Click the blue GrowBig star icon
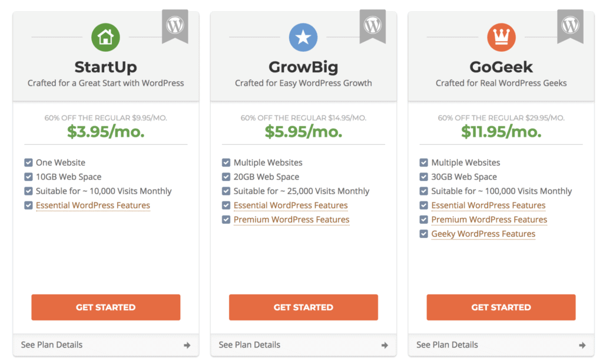This screenshot has height=364, width=603. (x=303, y=37)
